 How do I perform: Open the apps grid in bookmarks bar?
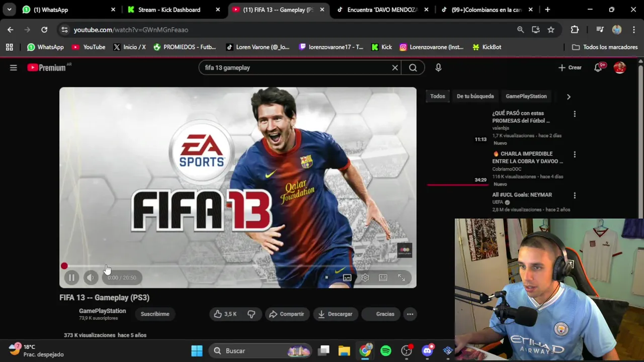pyautogui.click(x=9, y=47)
